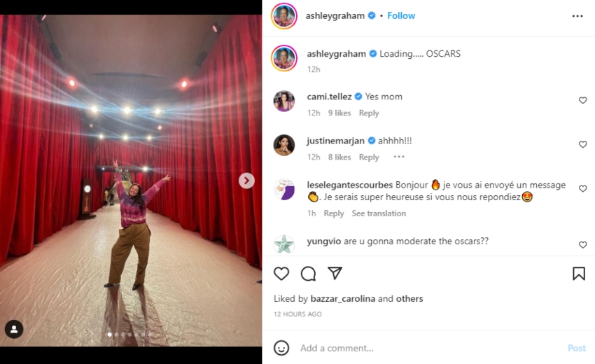The image size is (595, 364).
Task: Open the emoji picker in the comment box
Action: (281, 348)
